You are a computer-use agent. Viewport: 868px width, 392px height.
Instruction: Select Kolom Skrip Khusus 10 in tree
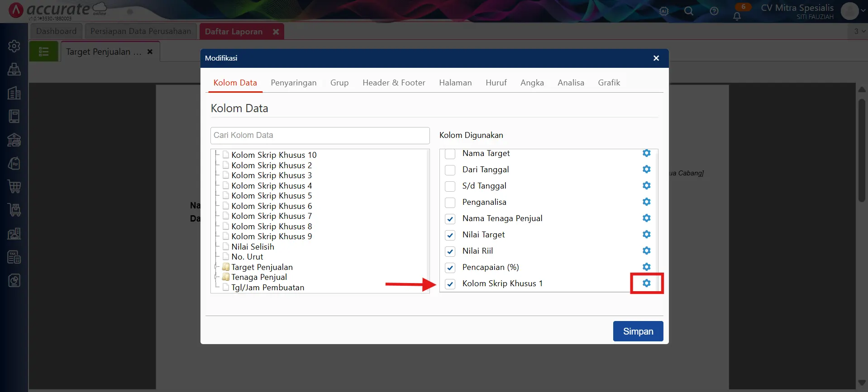(274, 155)
